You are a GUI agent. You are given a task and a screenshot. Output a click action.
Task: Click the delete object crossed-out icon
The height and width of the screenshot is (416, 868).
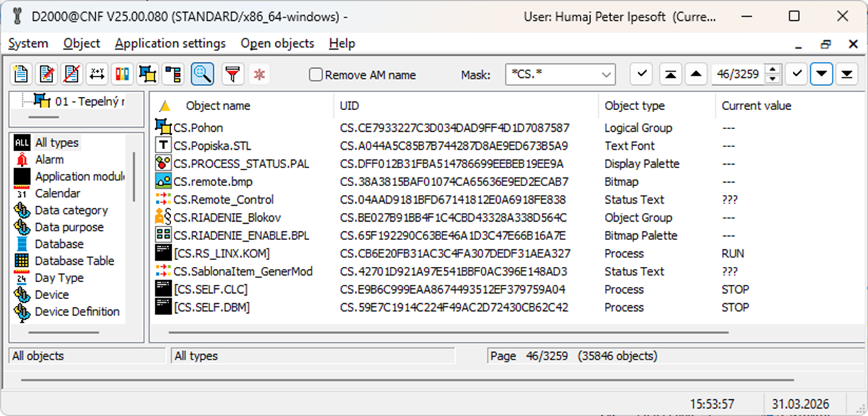(72, 75)
